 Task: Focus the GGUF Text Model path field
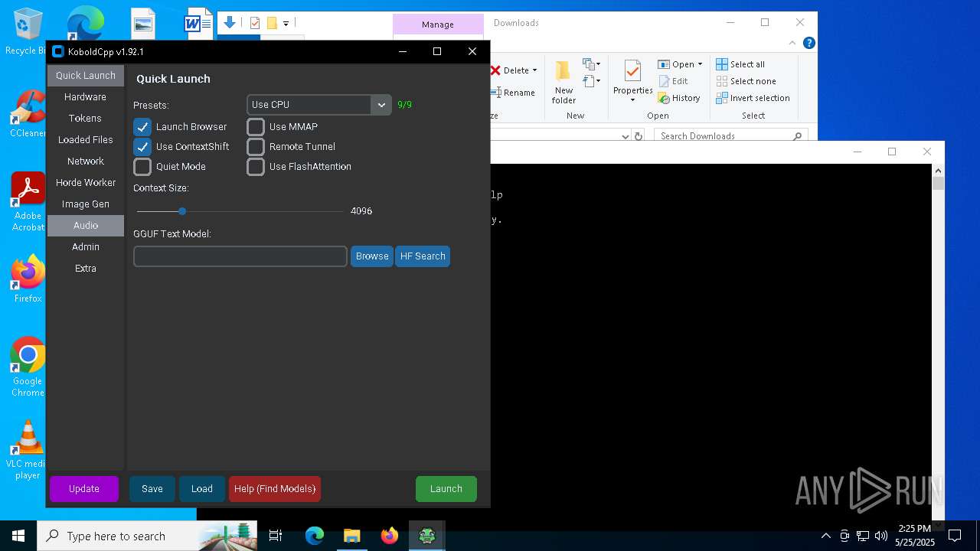tap(240, 256)
